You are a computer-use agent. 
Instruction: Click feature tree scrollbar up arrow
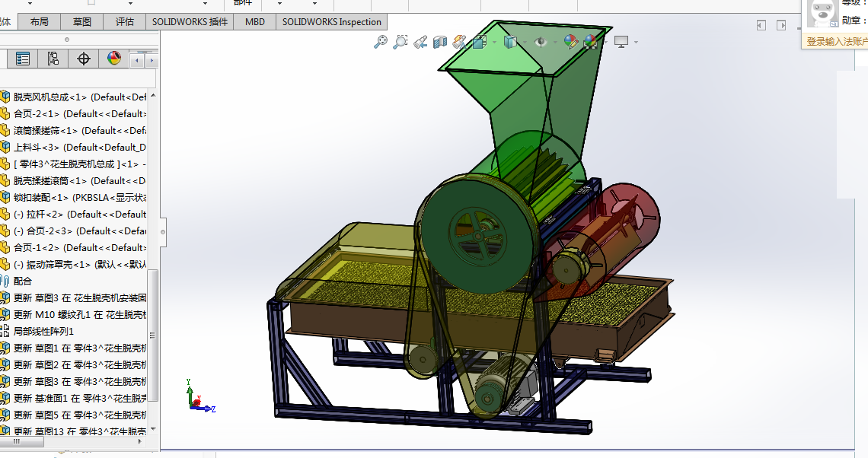[x=153, y=96]
